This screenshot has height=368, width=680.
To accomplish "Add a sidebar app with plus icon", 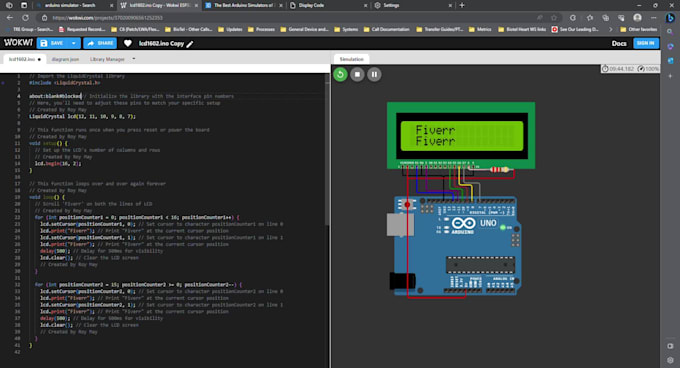I will tap(670, 76).
